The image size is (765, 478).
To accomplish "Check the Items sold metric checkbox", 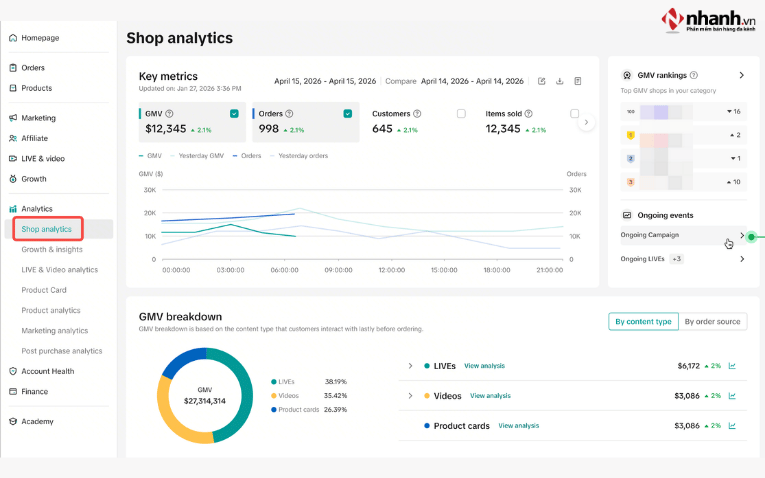I will coord(575,114).
